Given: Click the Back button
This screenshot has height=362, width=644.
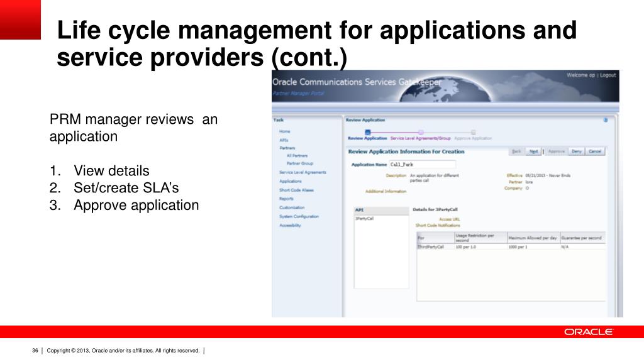Looking at the screenshot, I should click(517, 151).
